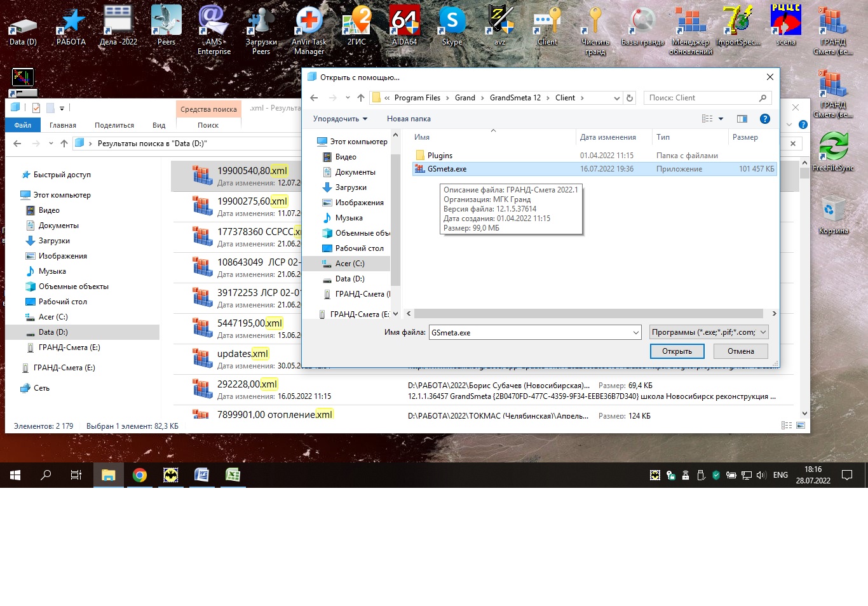868x606 pixels.
Task: Open the Файл menu tab
Action: tap(23, 125)
